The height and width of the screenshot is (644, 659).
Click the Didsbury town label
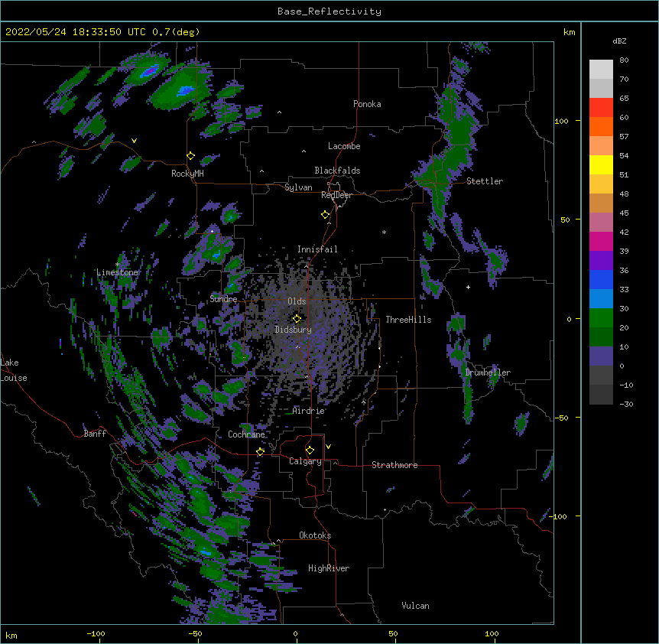pos(293,330)
